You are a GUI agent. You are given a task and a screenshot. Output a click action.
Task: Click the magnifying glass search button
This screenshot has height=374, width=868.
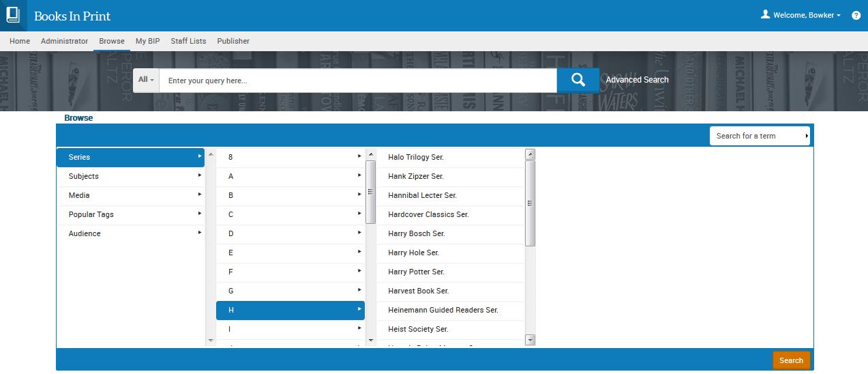coord(578,80)
